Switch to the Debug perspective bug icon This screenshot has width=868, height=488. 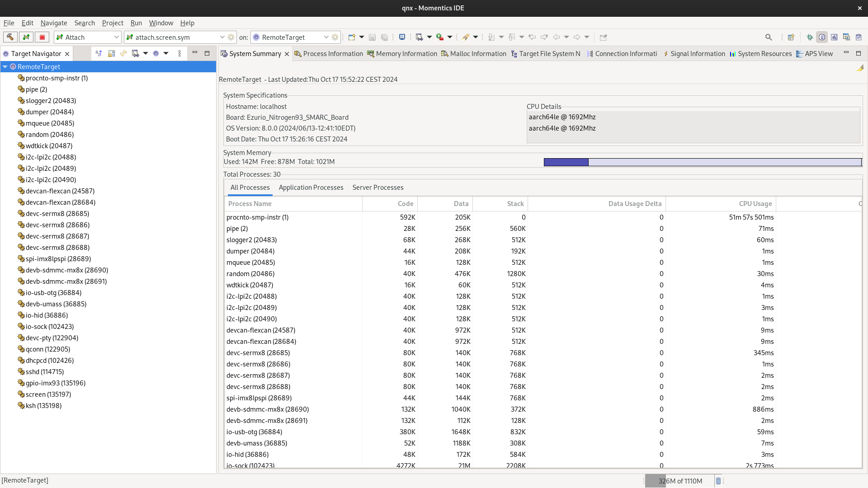(x=810, y=37)
